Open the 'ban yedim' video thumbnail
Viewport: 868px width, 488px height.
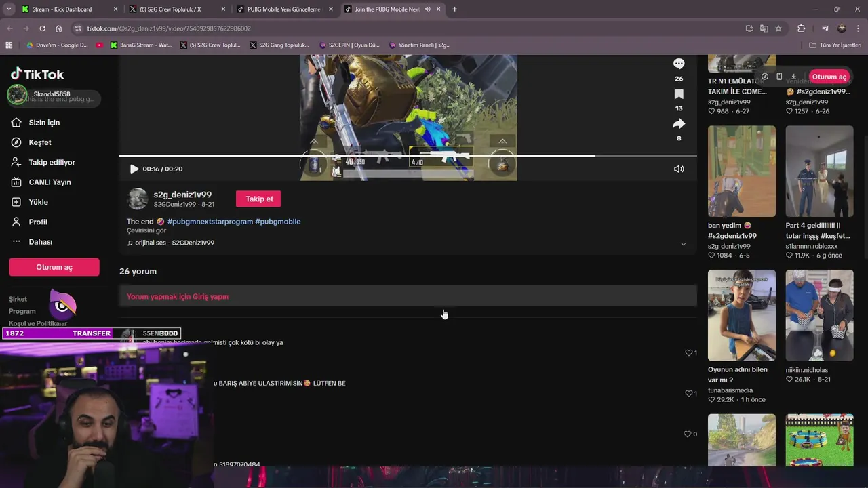point(742,171)
